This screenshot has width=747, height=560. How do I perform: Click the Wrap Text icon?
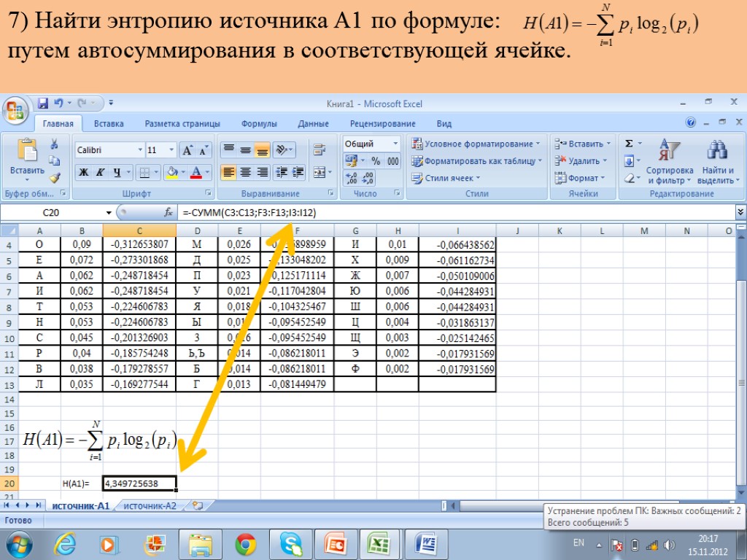pyautogui.click(x=320, y=150)
